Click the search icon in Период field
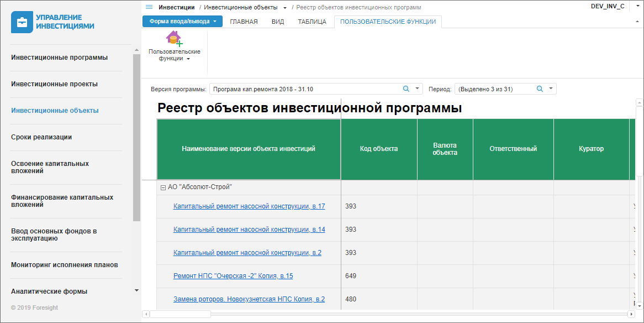Viewport: 644px width, 323px height. click(x=540, y=88)
